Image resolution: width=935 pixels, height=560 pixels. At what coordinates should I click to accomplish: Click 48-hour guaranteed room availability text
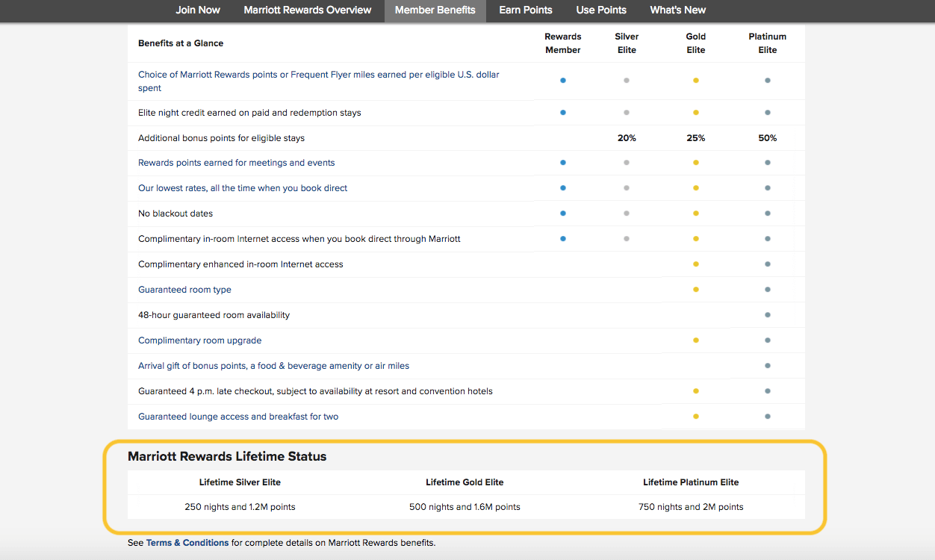click(214, 315)
